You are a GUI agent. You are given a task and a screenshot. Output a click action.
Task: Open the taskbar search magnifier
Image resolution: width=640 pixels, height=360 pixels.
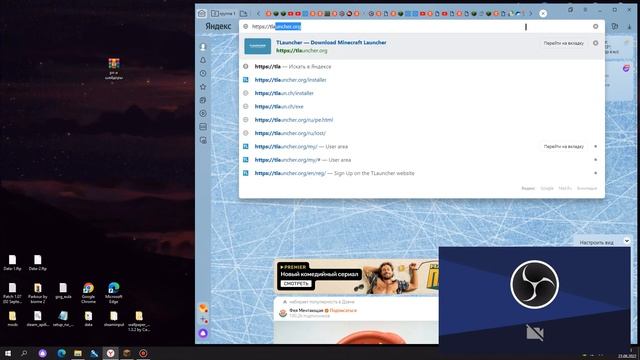click(x=24, y=353)
